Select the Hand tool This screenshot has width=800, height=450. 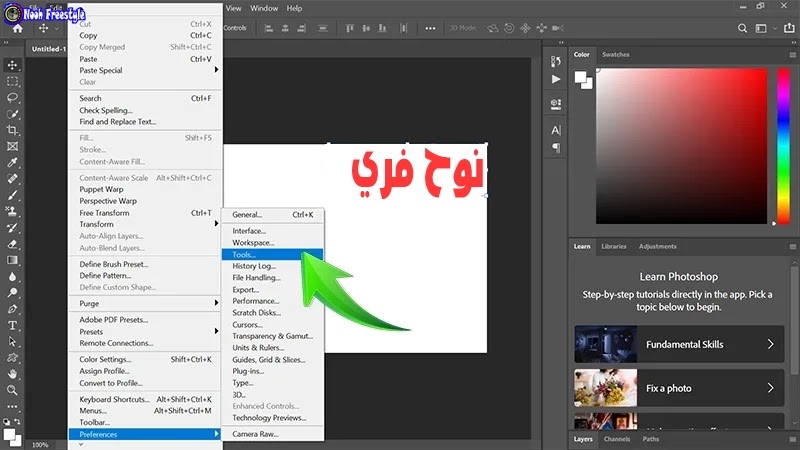pos(12,374)
